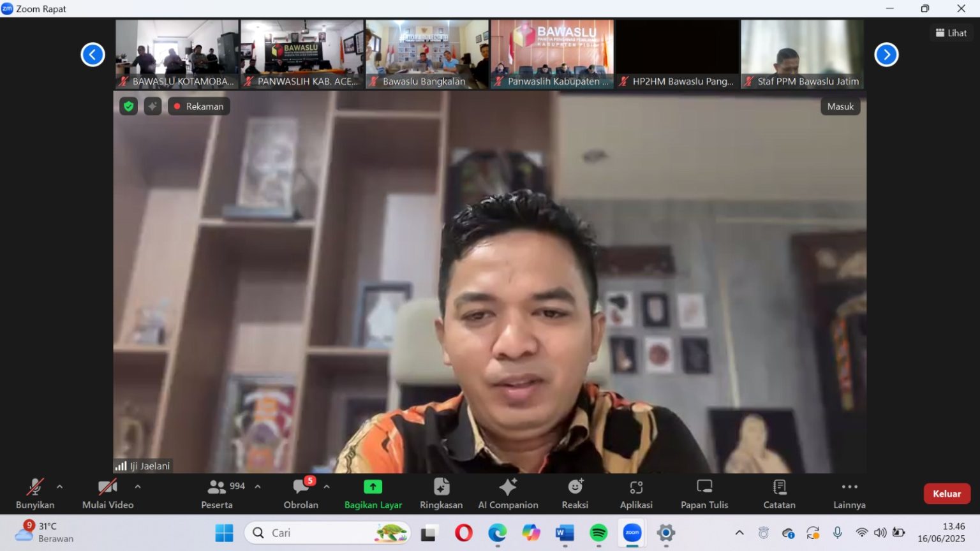Open AI Companion panel

point(508,493)
